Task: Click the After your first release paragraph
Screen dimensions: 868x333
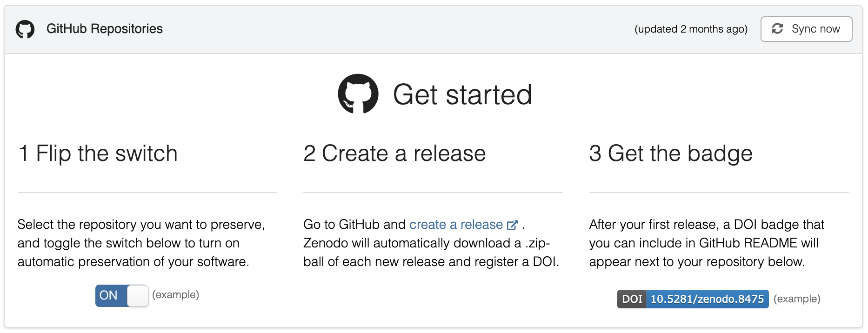Action: click(706, 243)
